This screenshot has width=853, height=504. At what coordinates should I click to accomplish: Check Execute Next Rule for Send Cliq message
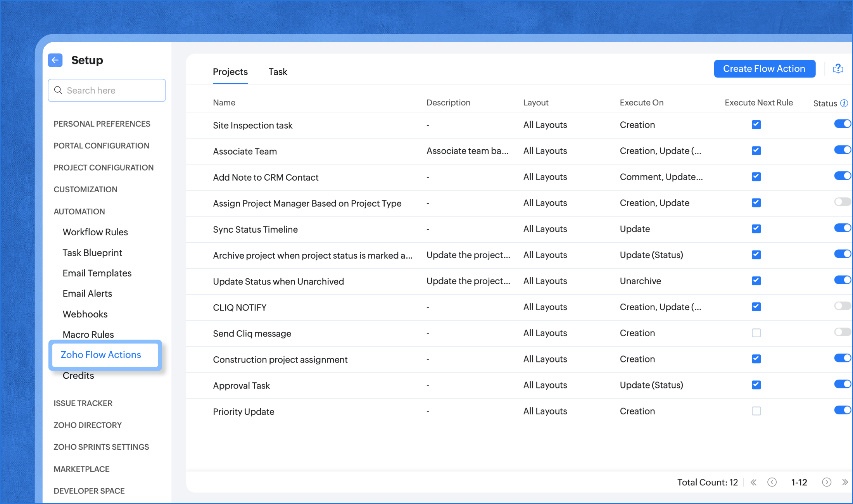[x=756, y=333]
